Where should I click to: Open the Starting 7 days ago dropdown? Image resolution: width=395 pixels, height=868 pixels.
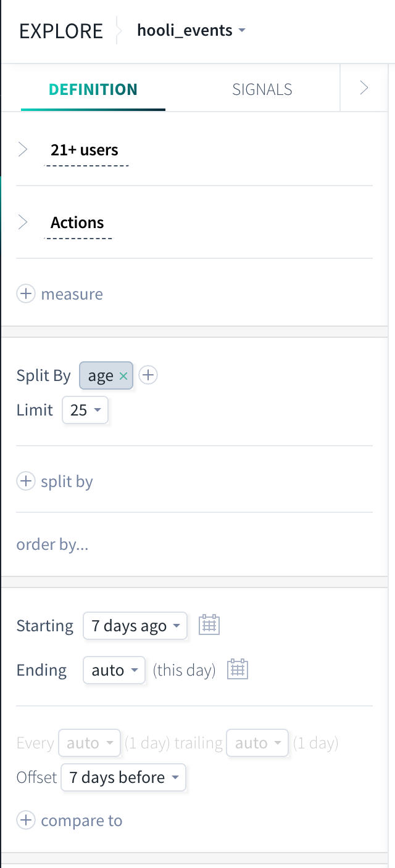pos(135,626)
